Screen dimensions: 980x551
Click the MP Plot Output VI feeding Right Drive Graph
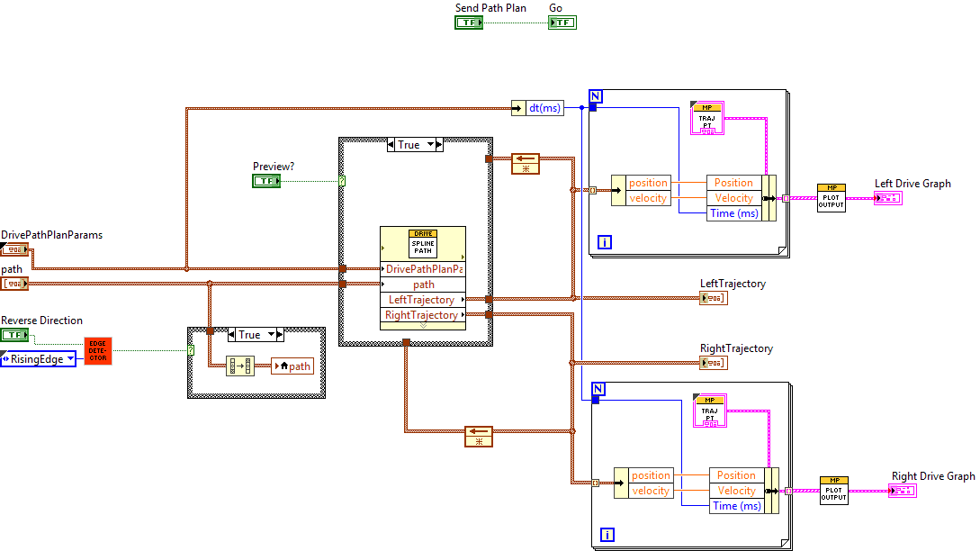[x=833, y=490]
